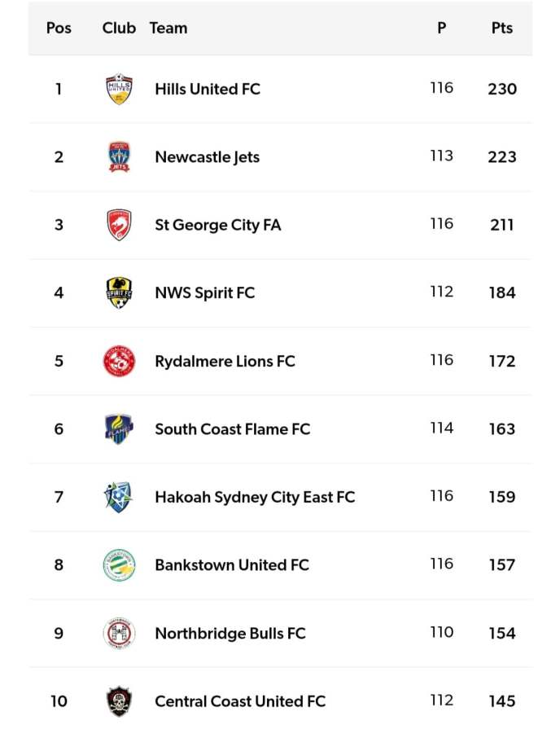The width and height of the screenshot is (560, 729).
Task: Click the Northbridge Bulls FC badge
Action: [x=120, y=633]
